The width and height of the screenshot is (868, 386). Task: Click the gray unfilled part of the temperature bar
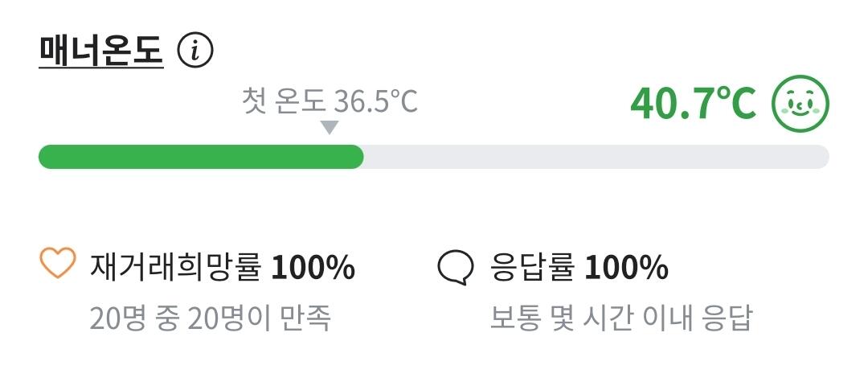tap(595, 157)
